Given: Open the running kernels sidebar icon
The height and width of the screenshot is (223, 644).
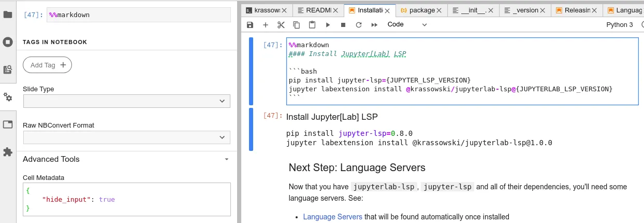Looking at the screenshot, I should [8, 42].
